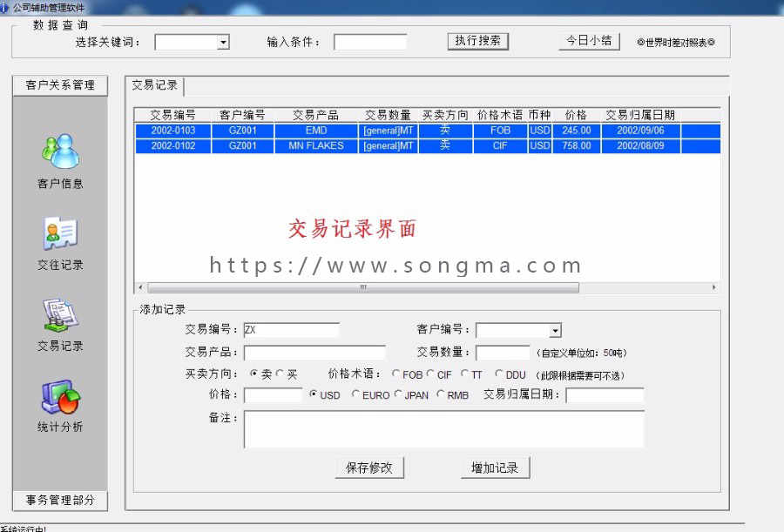Choose DDU price term radio
This screenshot has height=532, width=784.
point(499,374)
